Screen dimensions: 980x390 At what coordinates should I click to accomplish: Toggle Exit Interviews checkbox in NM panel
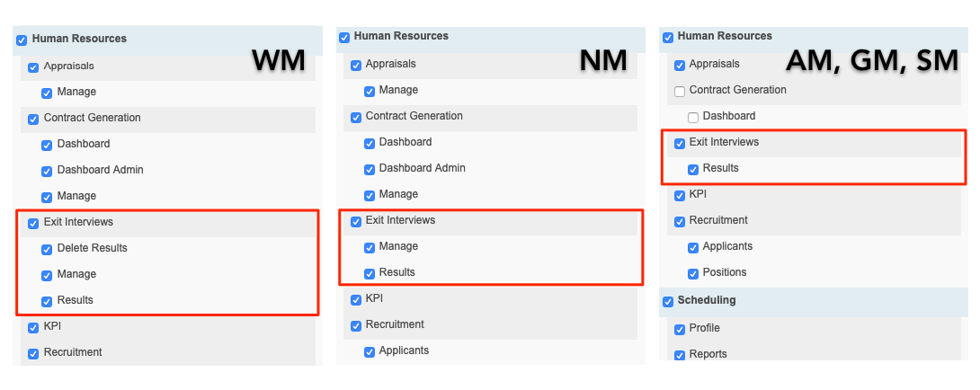356,222
